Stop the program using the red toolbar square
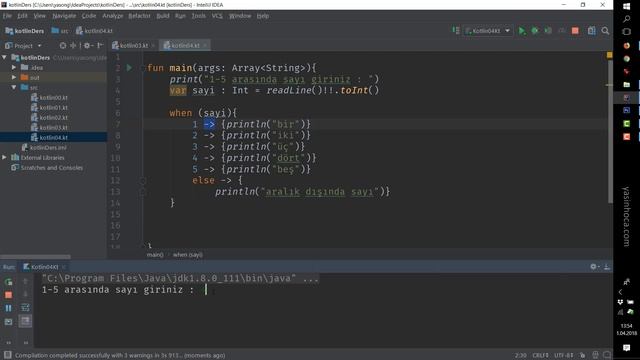The width and height of the screenshot is (640, 360). (575, 31)
